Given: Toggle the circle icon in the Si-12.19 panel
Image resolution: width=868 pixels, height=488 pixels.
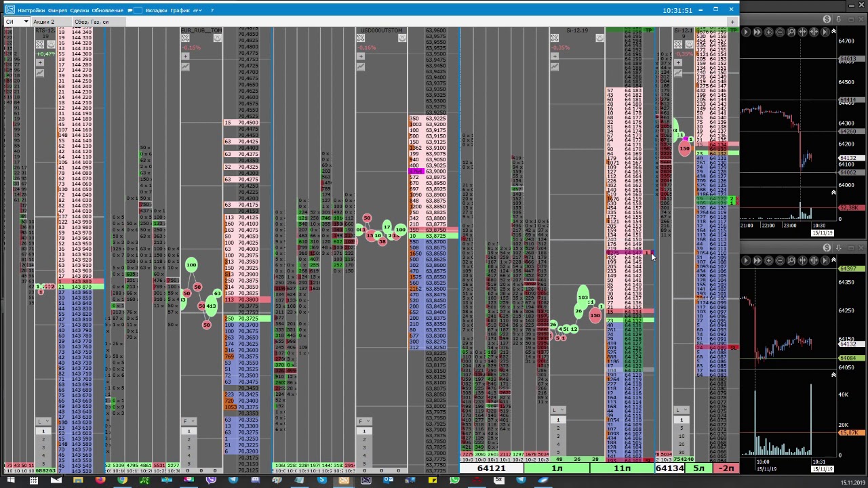Looking at the screenshot, I should coord(599,38).
